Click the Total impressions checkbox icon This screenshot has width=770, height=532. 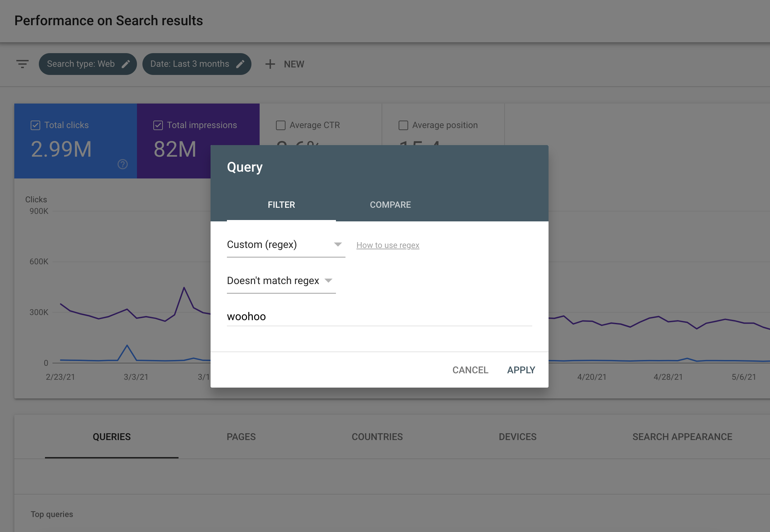(x=158, y=125)
